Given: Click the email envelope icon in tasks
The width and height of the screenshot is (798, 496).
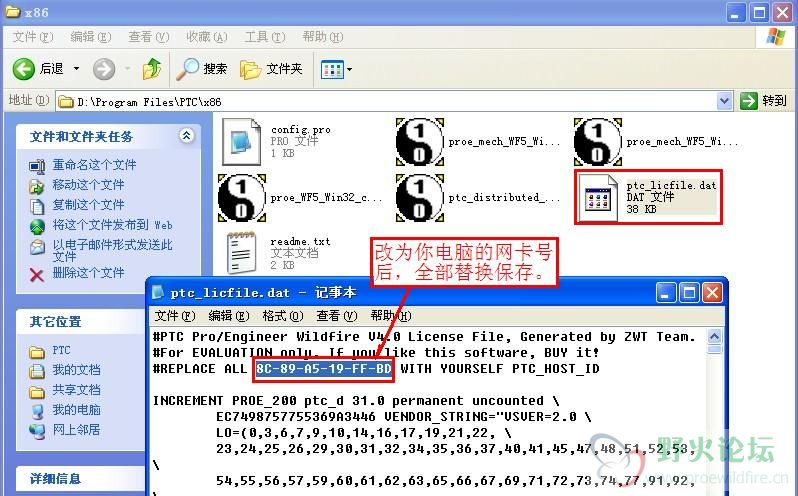Looking at the screenshot, I should click(37, 247).
